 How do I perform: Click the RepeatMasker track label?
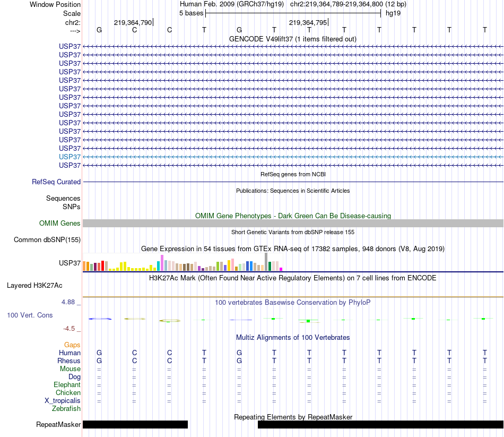[x=58, y=424]
